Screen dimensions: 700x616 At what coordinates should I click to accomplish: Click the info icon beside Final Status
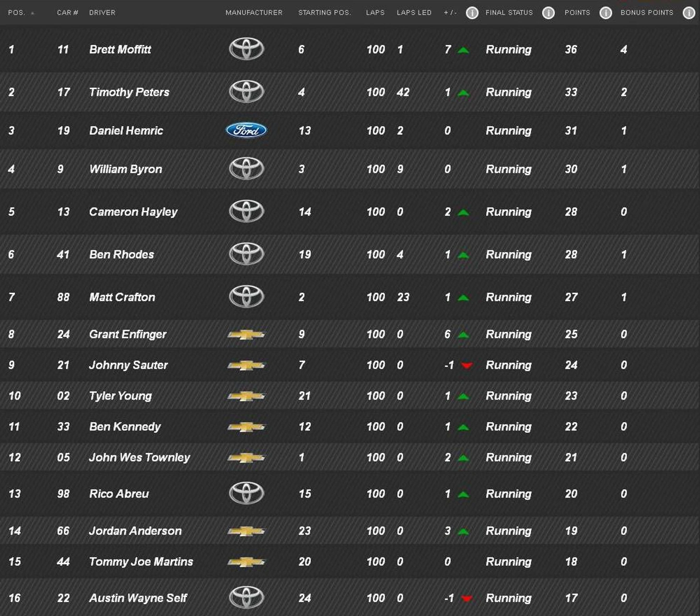[548, 13]
